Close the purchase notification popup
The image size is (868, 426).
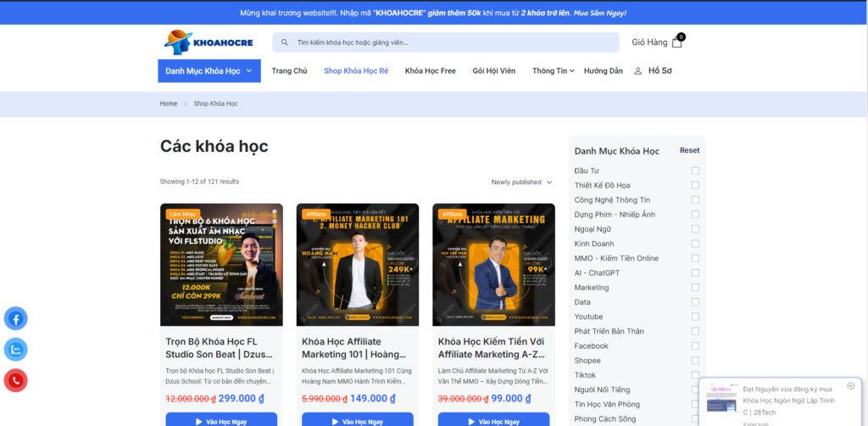click(x=851, y=386)
